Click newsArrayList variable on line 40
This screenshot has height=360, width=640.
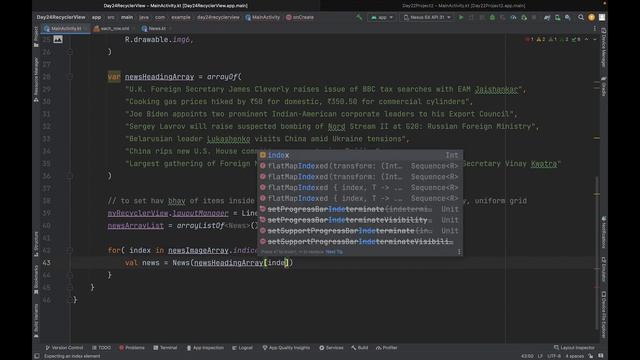pyautogui.click(x=136, y=226)
